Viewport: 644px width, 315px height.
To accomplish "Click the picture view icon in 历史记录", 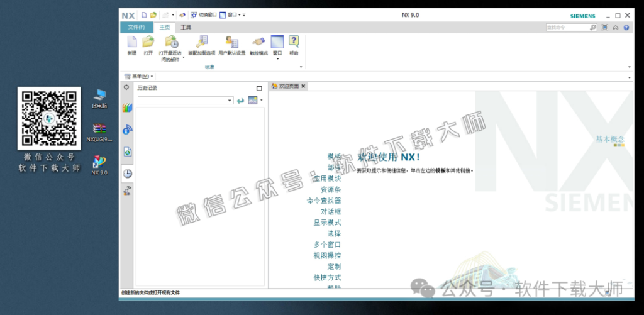I will tap(253, 100).
